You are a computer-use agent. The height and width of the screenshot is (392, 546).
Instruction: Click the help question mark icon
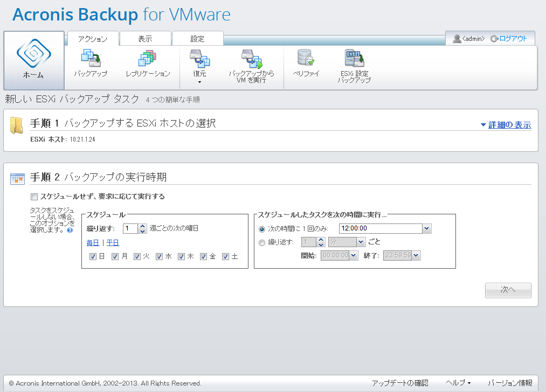[70, 230]
